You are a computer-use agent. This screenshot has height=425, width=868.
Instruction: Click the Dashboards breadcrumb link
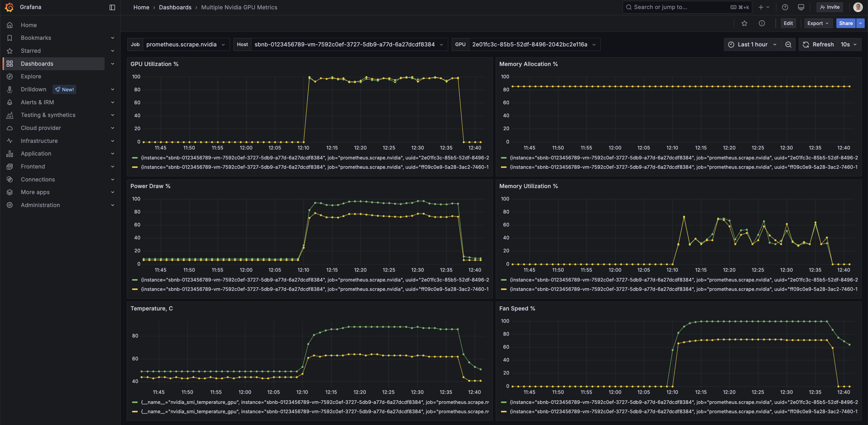point(175,7)
